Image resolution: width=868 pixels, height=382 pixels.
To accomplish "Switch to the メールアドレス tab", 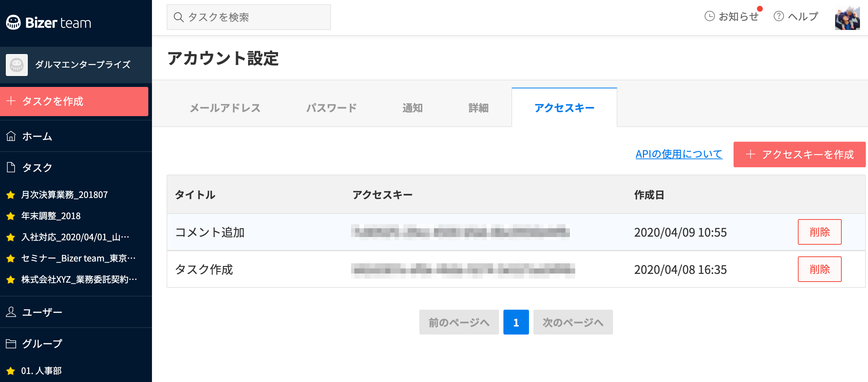I will coord(225,108).
